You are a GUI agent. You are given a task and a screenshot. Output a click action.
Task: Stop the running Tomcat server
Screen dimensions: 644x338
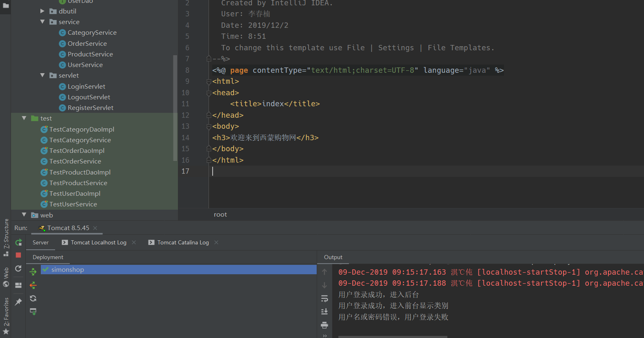pyautogui.click(x=18, y=255)
